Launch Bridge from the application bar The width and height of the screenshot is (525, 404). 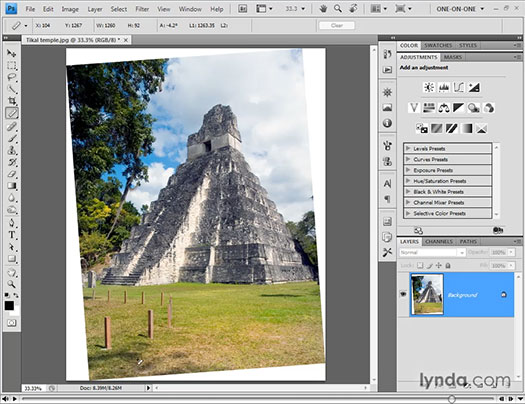(242, 9)
